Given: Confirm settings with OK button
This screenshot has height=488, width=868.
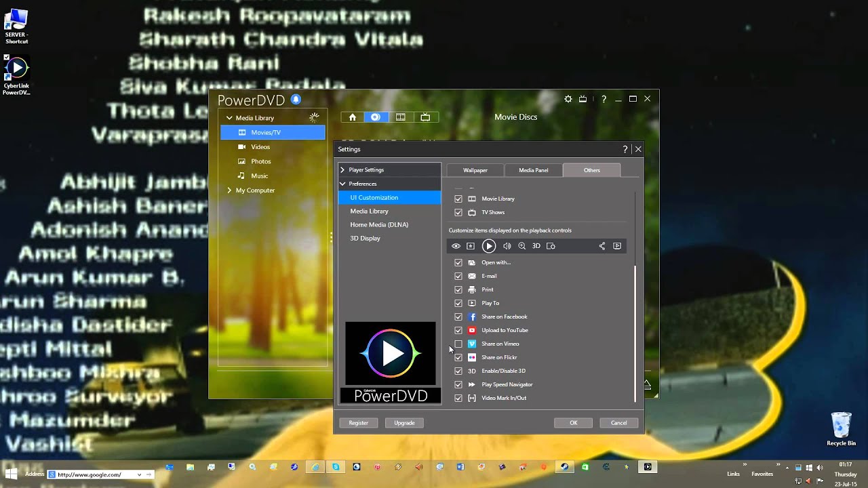Looking at the screenshot, I should (x=573, y=423).
